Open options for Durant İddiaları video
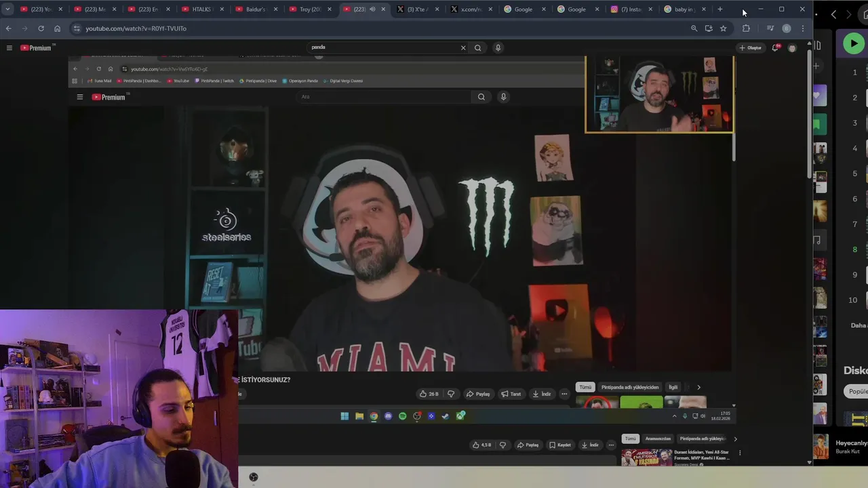The image size is (868, 488). pos(740,453)
